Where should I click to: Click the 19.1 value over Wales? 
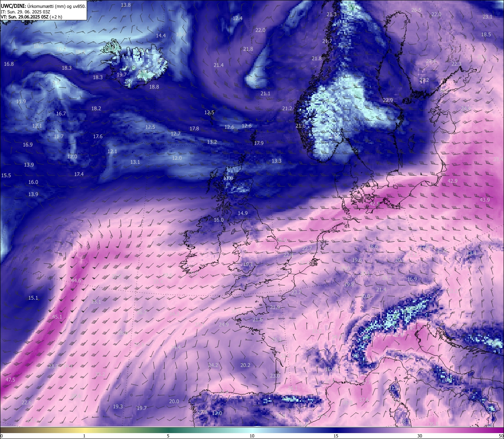tap(248, 265)
